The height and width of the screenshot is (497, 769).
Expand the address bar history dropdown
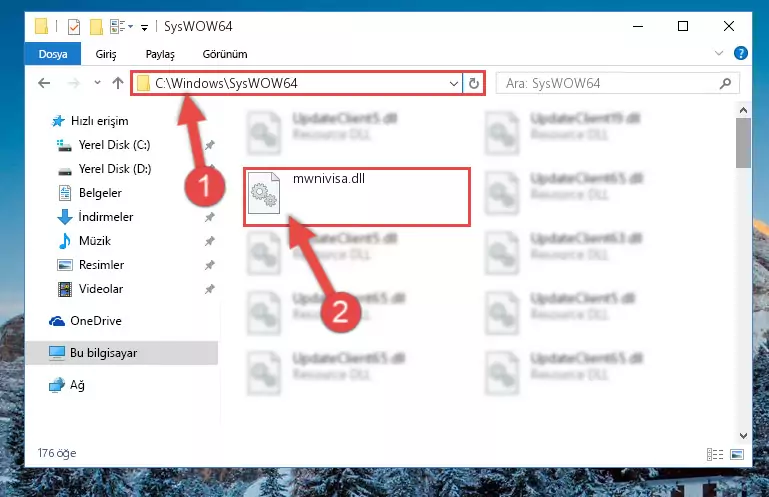click(x=454, y=84)
